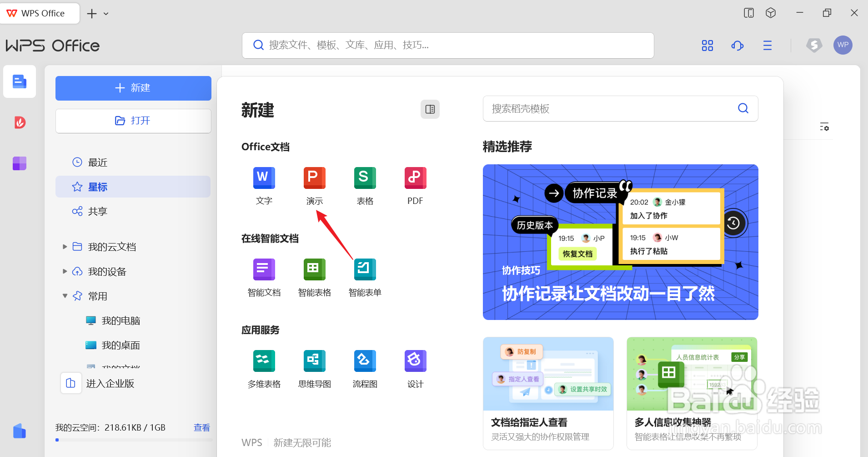Open the red Docer icon in left sidebar

pyautogui.click(x=20, y=122)
